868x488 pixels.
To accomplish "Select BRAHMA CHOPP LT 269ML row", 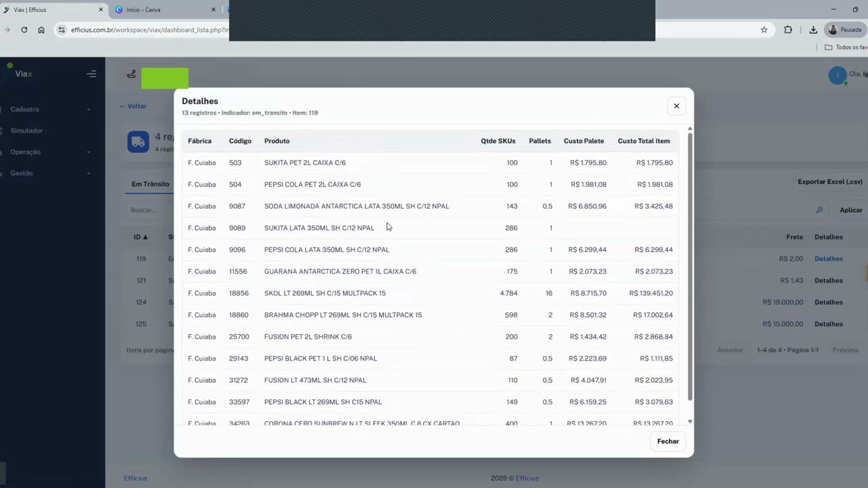I will [x=430, y=314].
